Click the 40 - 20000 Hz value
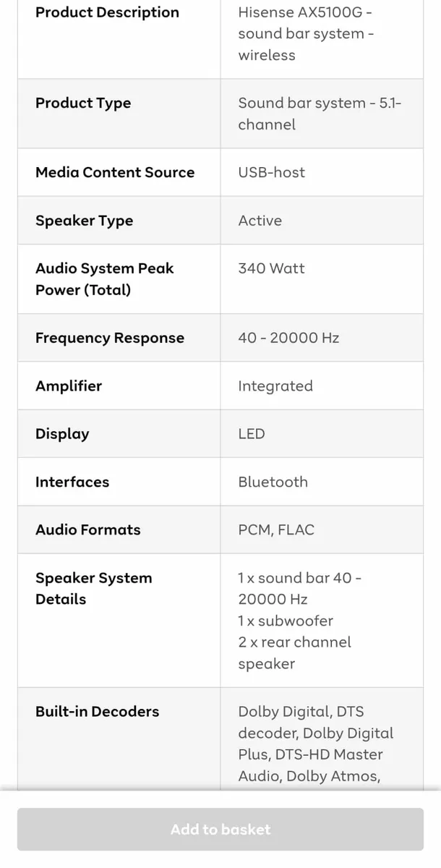Image resolution: width=441 pixels, height=868 pixels. (x=286, y=337)
